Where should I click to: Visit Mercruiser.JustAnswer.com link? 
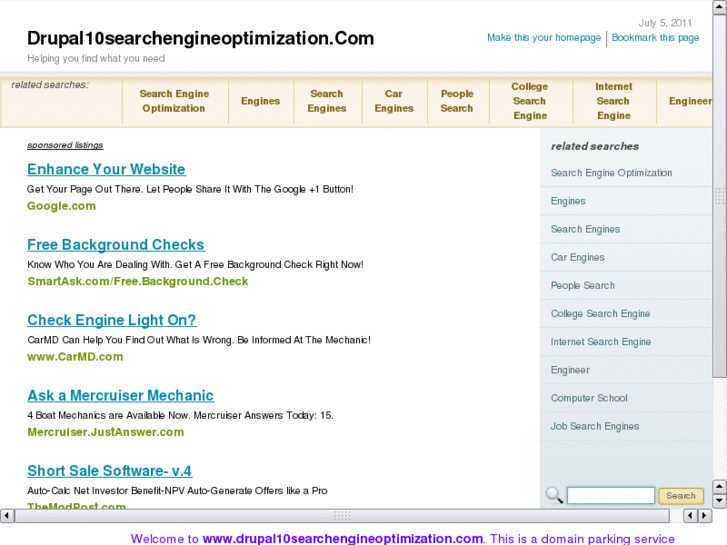pyautogui.click(x=106, y=432)
